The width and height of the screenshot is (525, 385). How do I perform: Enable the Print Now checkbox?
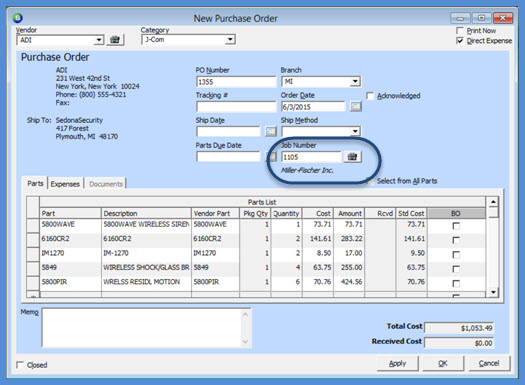tap(460, 30)
